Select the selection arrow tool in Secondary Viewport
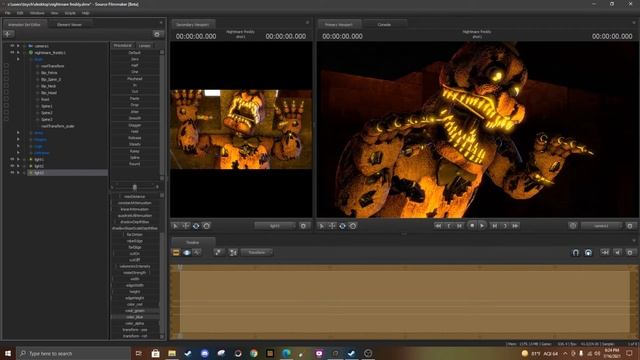This screenshot has height=360, width=640. tap(176, 226)
